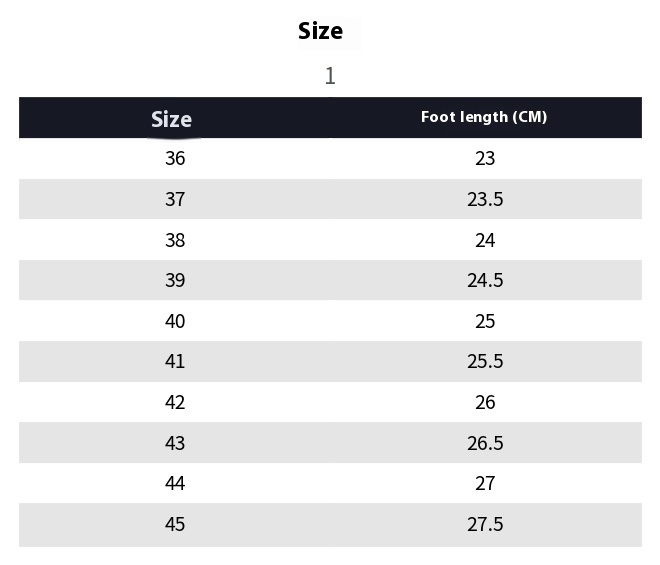Select size 38 in the size column

click(x=175, y=240)
